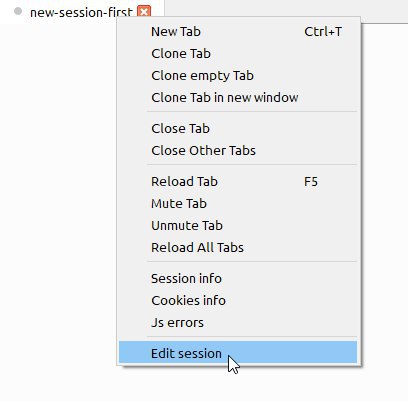Click the Ctrl+T shortcut hint beside New Tab
Image resolution: width=408 pixels, height=401 pixels.
pyautogui.click(x=323, y=32)
